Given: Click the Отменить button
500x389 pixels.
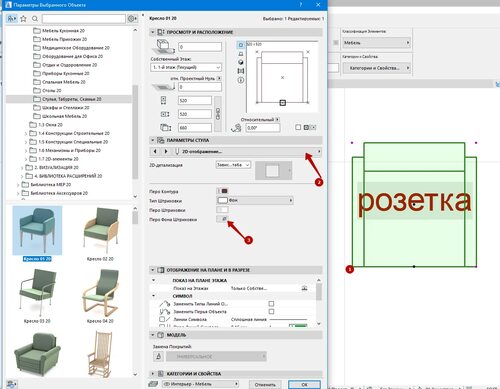Looking at the screenshot, I should pos(265,384).
